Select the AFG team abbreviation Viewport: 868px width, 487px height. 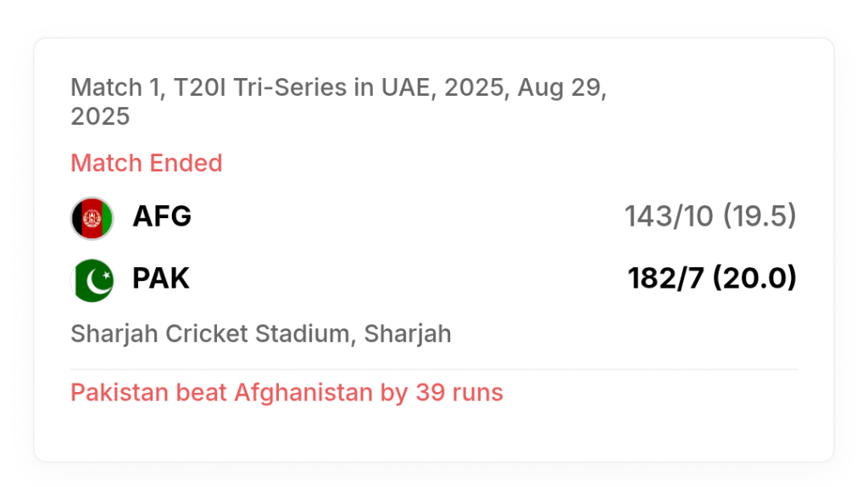tap(162, 216)
